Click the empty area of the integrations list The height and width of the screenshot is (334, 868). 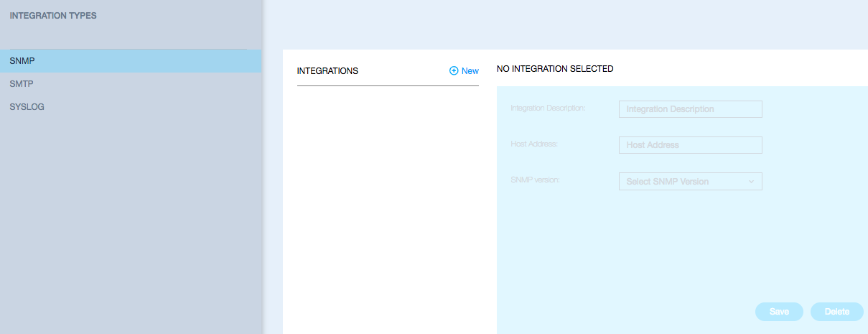(388, 208)
